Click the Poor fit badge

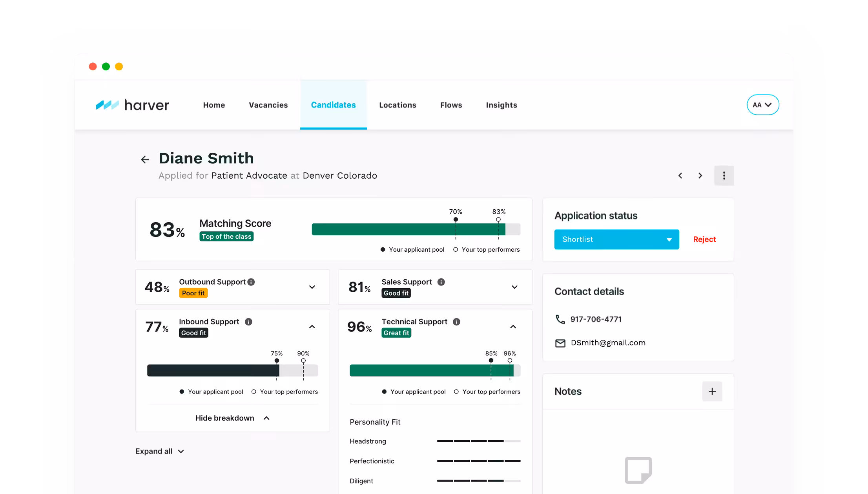tap(193, 293)
